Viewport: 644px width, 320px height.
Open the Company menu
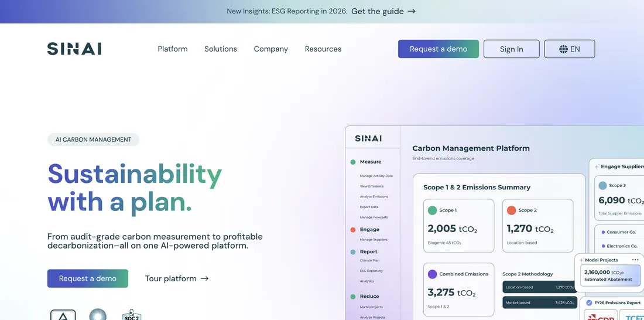tap(270, 49)
